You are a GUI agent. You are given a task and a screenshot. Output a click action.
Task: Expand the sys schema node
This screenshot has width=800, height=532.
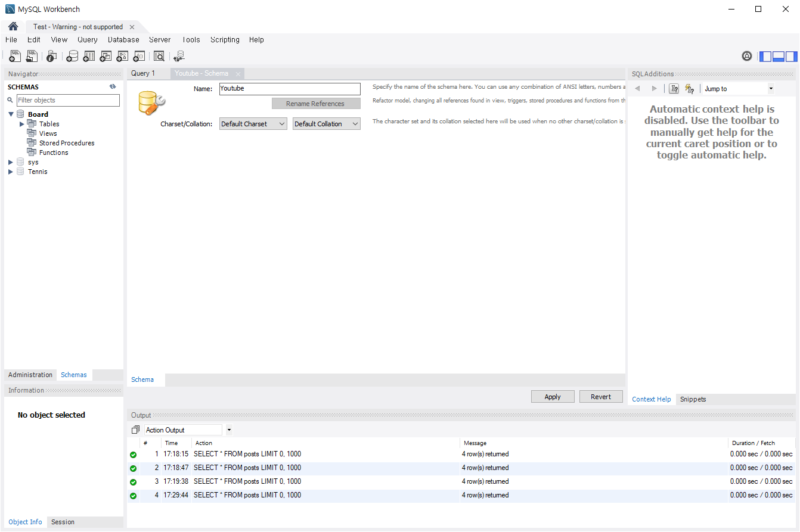point(11,162)
